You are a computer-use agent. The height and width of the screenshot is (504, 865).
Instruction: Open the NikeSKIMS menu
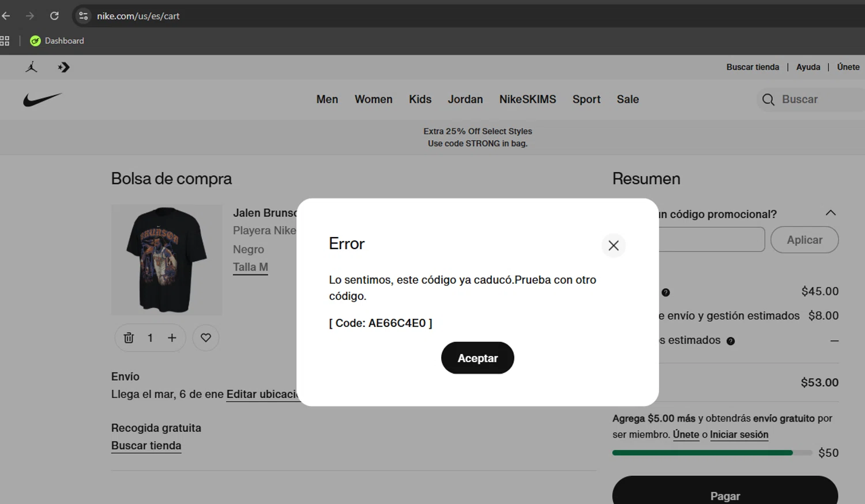coord(528,99)
